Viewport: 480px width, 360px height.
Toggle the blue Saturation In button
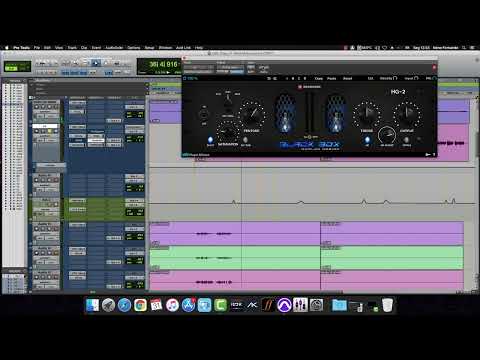[x=210, y=140]
